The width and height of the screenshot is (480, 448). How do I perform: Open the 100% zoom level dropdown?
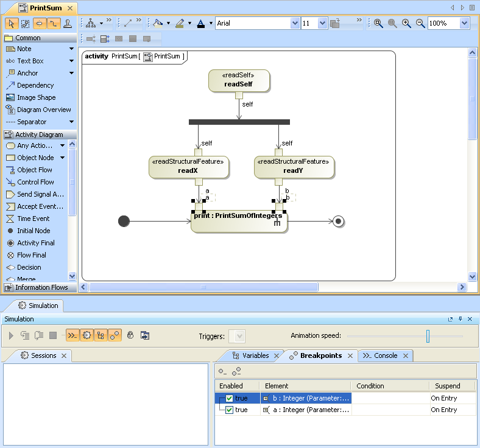[x=465, y=23]
